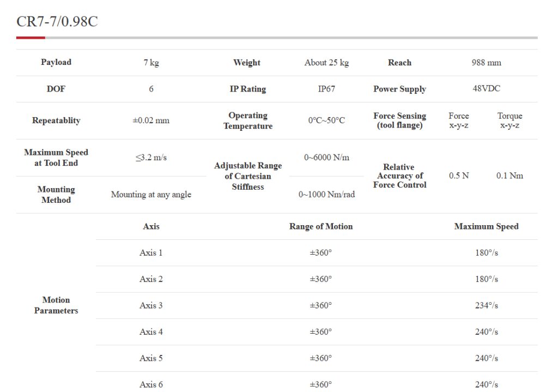The height and width of the screenshot is (392, 558).
Task: Select the ±0.02 mm repeatability value
Action: pos(151,120)
